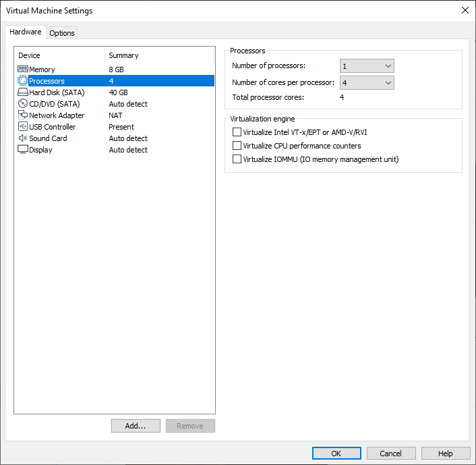Image resolution: width=476 pixels, height=465 pixels.
Task: Click the Network Adapter icon
Action: (22, 115)
